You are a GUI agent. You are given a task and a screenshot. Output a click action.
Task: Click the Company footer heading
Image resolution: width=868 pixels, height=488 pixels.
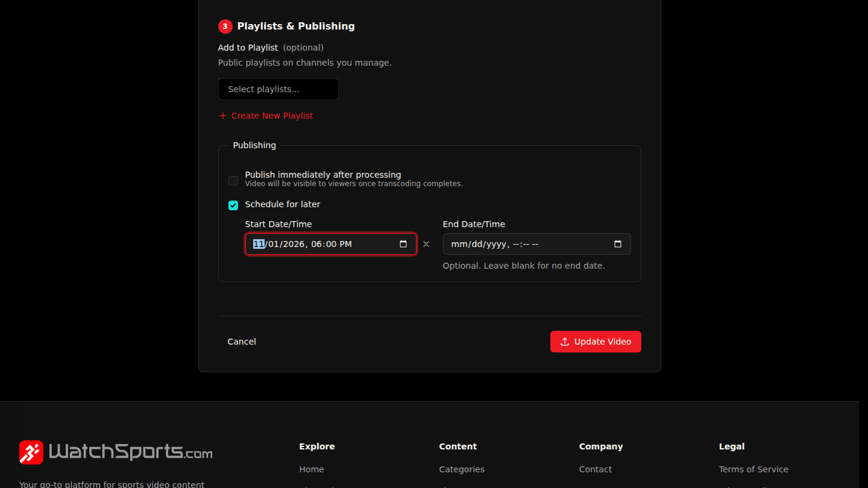click(x=601, y=446)
